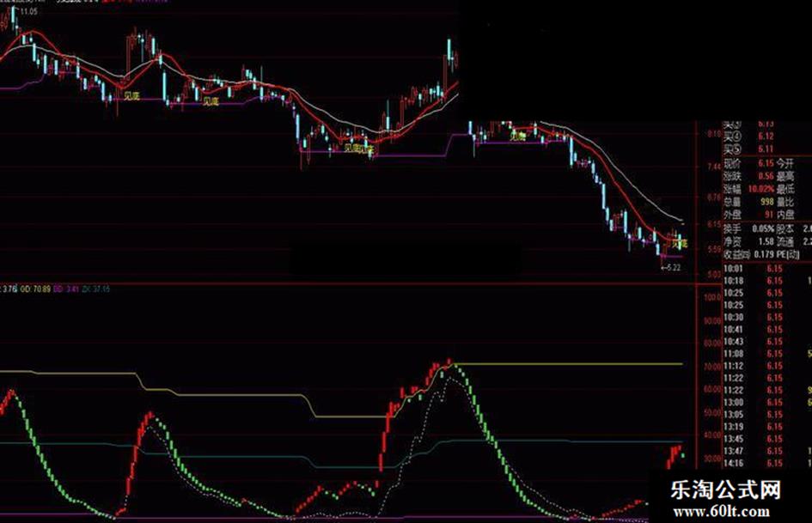
Task: Select the 13:19 trade tick row
Action: (767, 427)
